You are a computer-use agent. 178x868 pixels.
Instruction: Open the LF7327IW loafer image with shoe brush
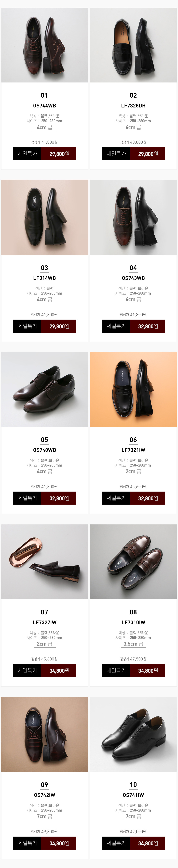click(x=44, y=562)
